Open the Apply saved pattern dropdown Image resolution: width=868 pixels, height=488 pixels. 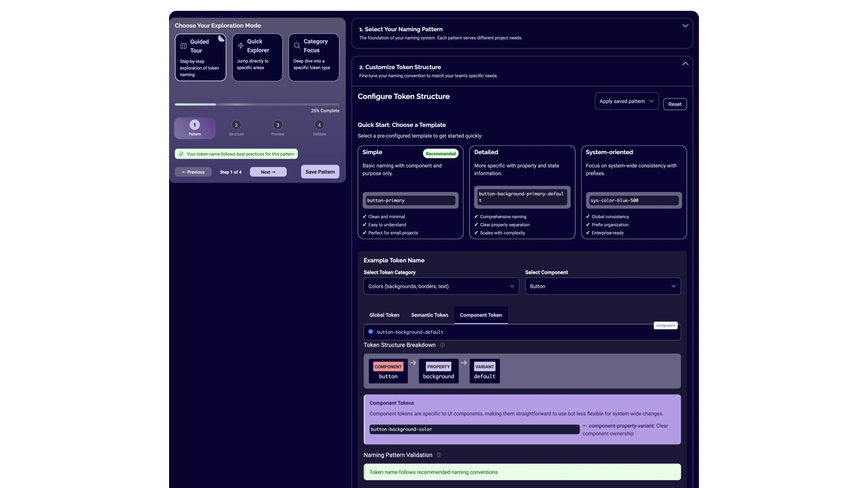tap(626, 101)
